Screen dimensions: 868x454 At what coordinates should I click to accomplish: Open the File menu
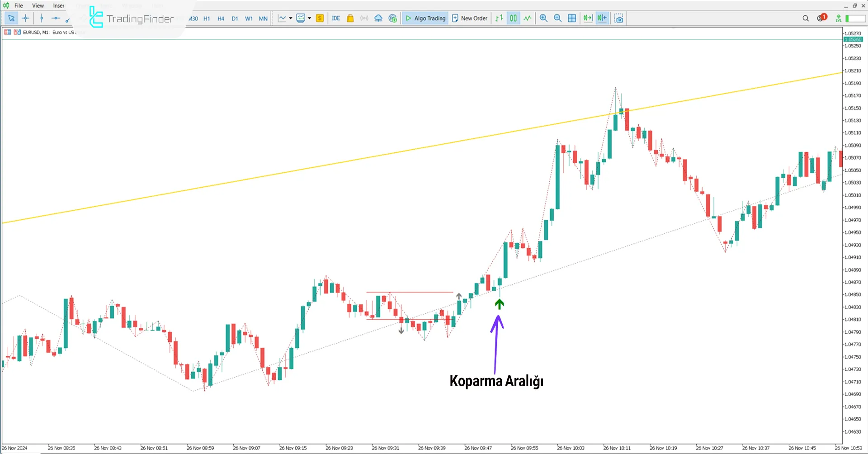19,6
